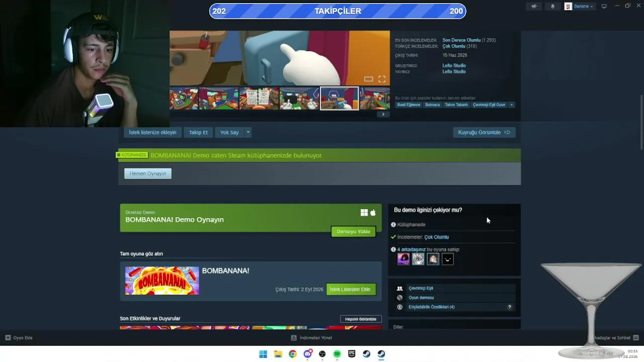Screen dimensions: 644x362
Task: Open the notifications bell
Action: pos(552,6)
